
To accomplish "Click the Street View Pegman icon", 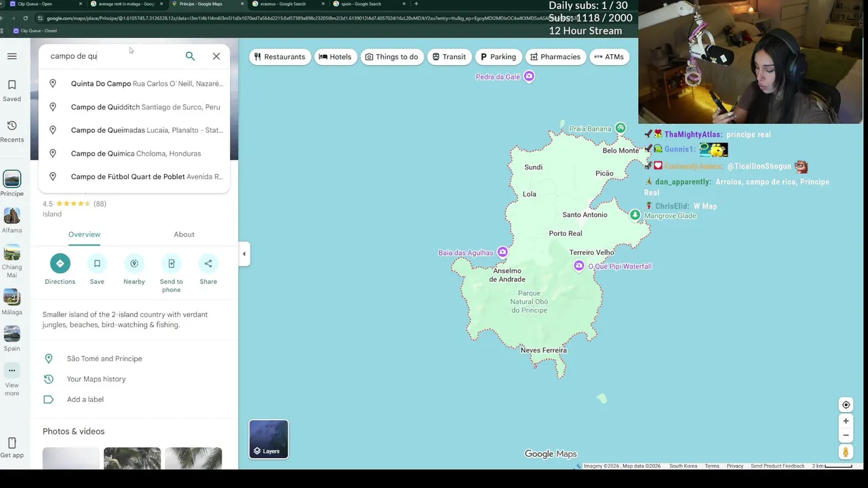I will 846,451.
